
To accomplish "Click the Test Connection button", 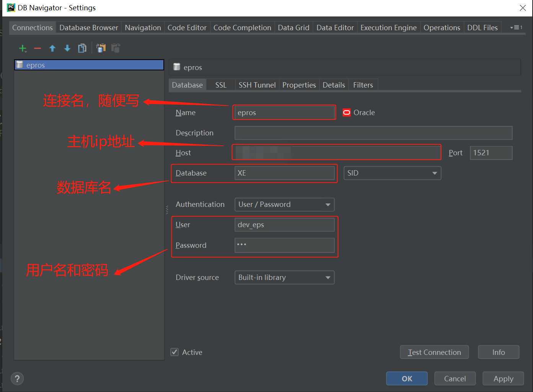I will tap(434, 352).
